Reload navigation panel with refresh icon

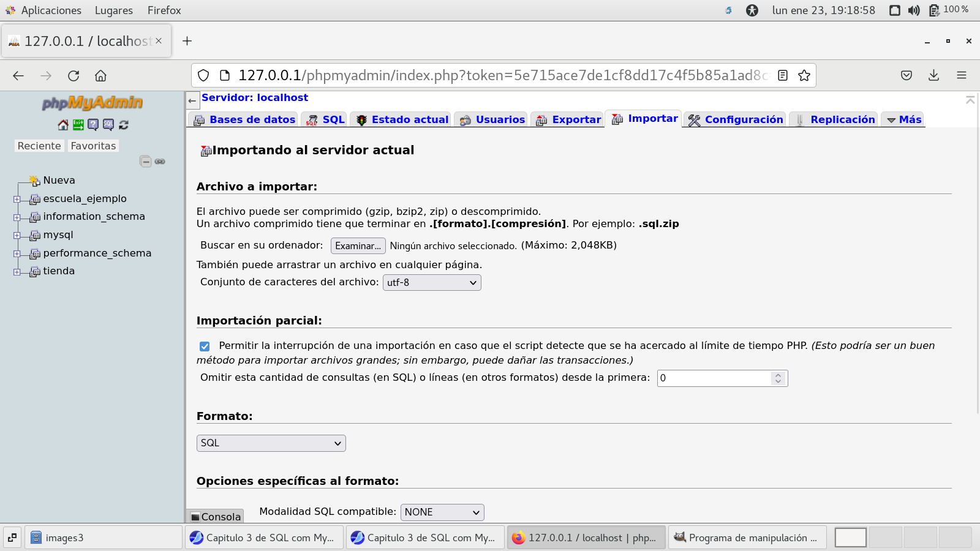(x=124, y=125)
